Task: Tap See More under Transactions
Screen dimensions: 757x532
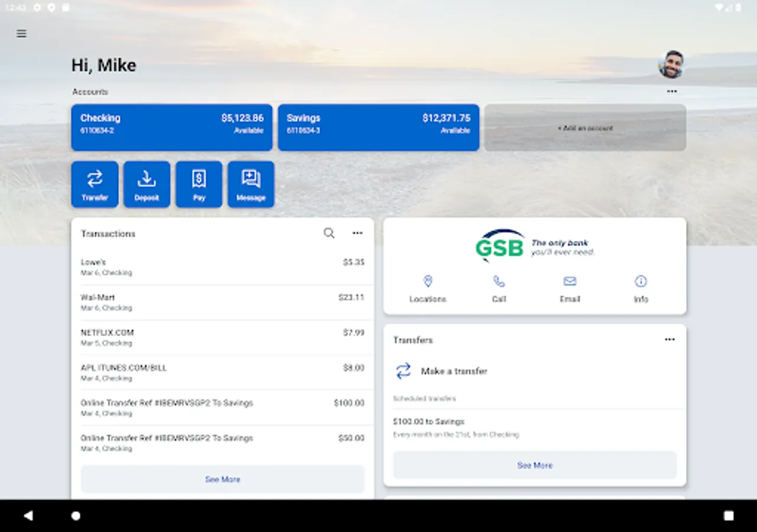Action: 222,479
